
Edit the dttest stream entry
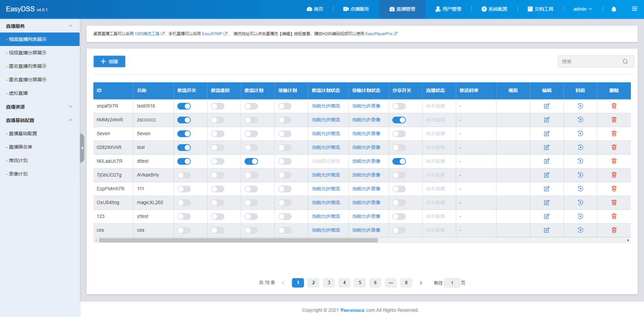(547, 161)
